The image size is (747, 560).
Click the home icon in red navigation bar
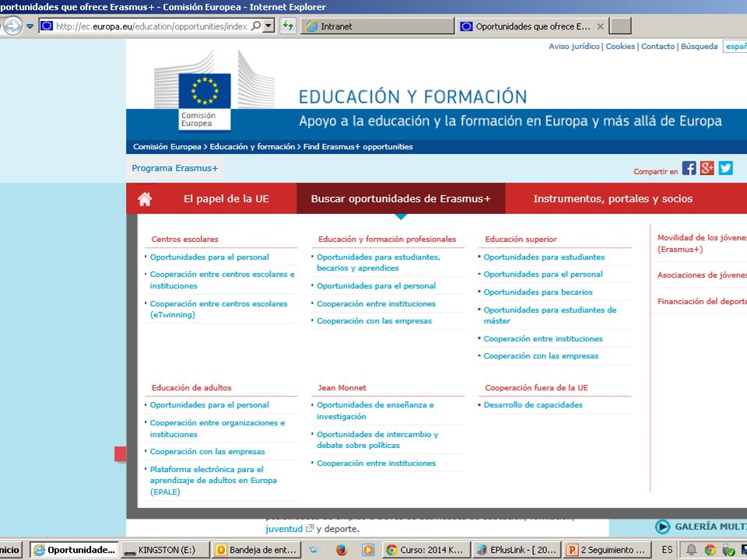(x=145, y=198)
